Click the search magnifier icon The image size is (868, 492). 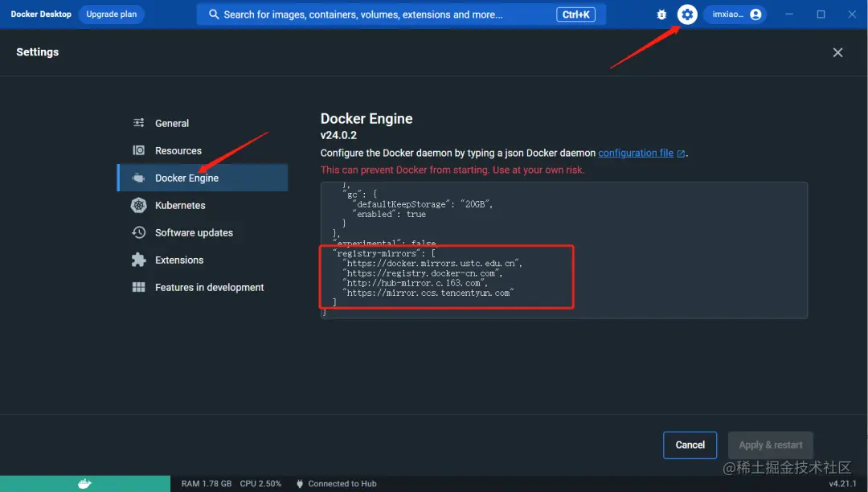coord(214,14)
